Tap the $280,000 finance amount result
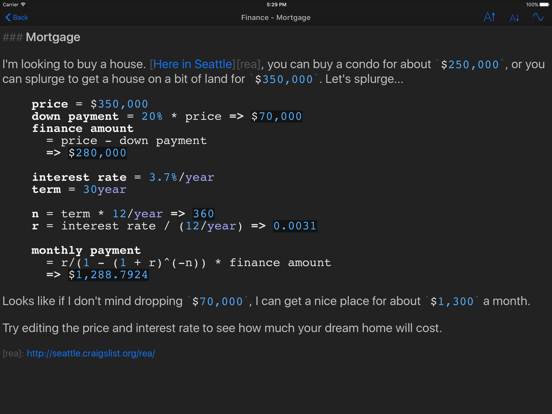Image resolution: width=552 pixels, height=414 pixels. tap(97, 153)
